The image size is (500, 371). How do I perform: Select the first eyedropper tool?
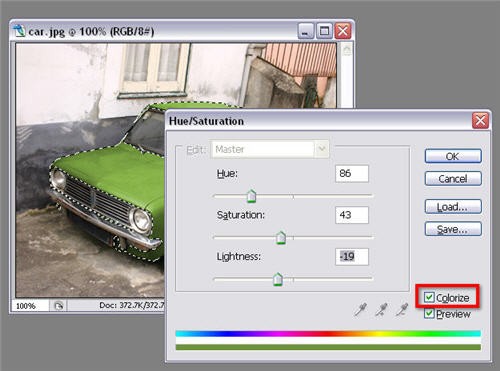361,309
